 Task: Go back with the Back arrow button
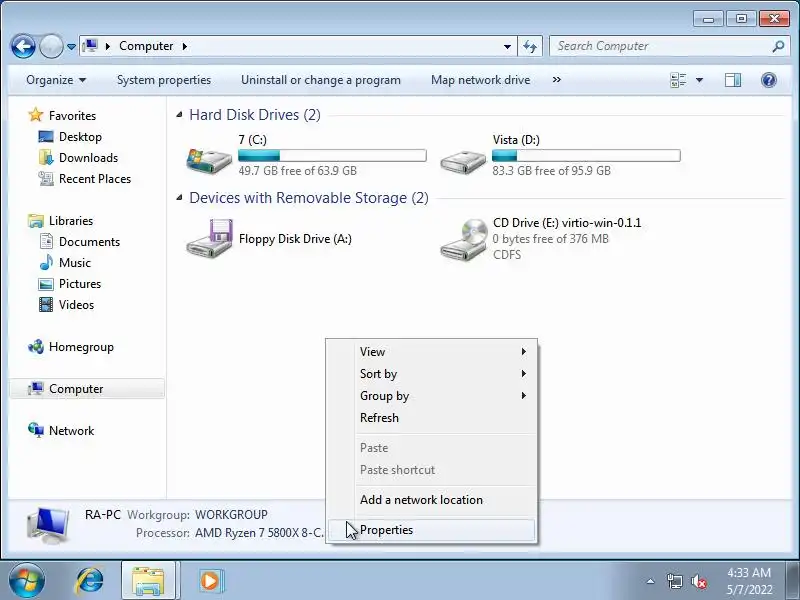coord(23,46)
